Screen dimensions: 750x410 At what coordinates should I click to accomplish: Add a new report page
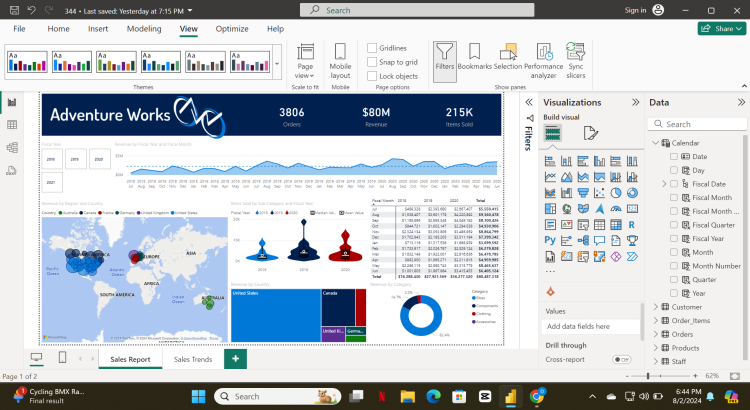click(235, 359)
